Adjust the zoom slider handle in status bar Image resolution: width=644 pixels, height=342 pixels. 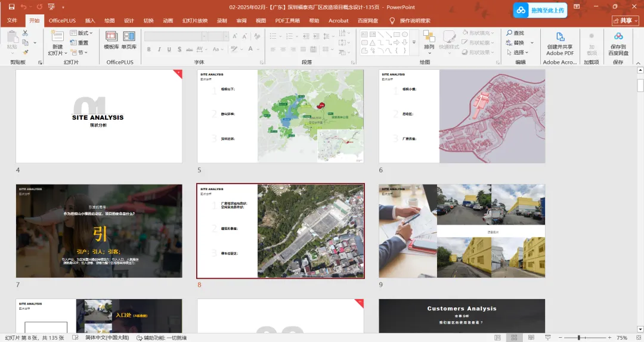click(x=578, y=337)
